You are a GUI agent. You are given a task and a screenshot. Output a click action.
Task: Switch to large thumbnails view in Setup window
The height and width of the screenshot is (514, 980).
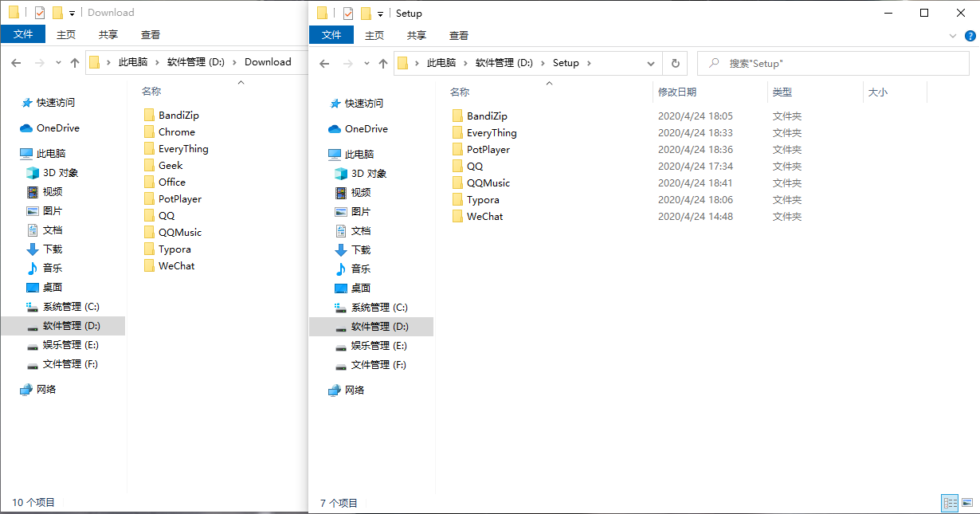point(967,502)
